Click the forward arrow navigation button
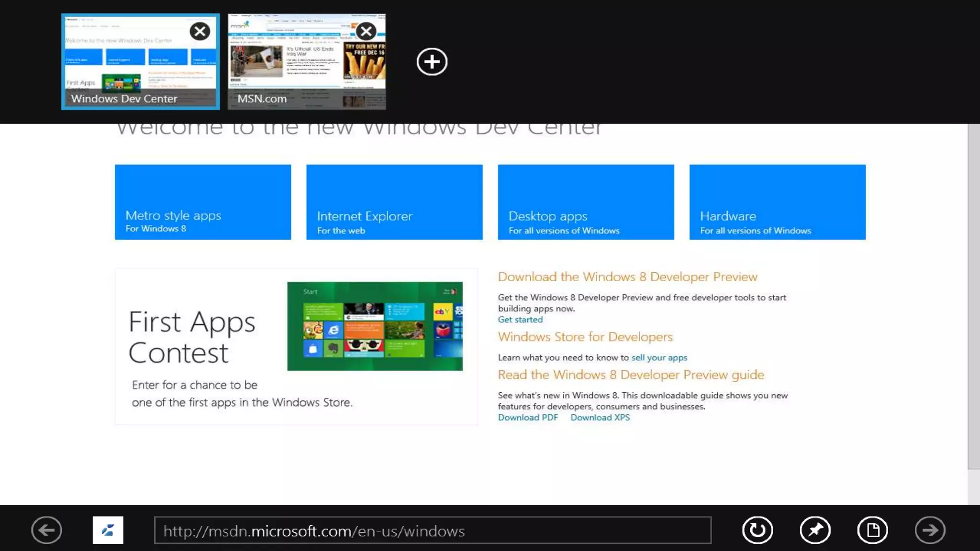This screenshot has width=980, height=551. pyautogui.click(x=930, y=530)
